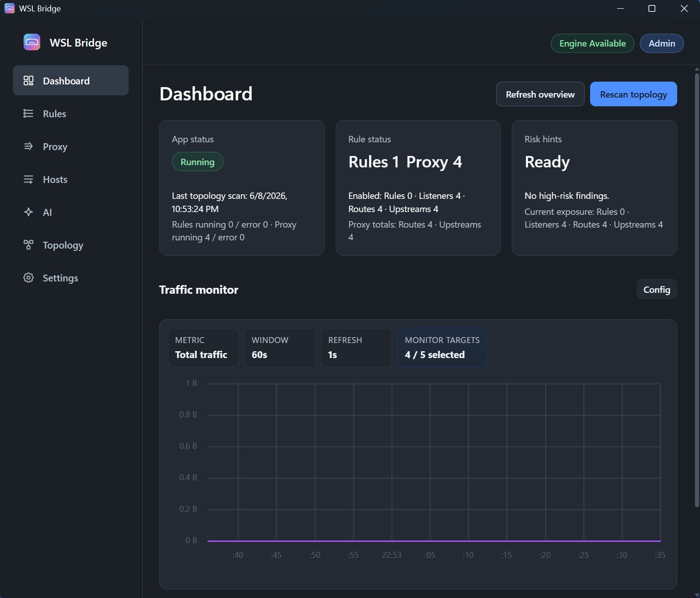Click the purple traffic line in chart
Image resolution: width=700 pixels, height=598 pixels.
click(434, 541)
